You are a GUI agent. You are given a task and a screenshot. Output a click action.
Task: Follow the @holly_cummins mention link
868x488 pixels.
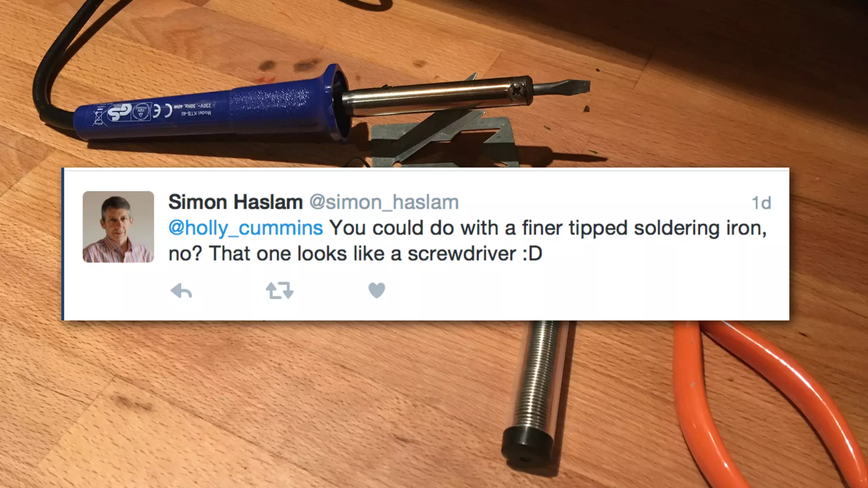click(246, 228)
